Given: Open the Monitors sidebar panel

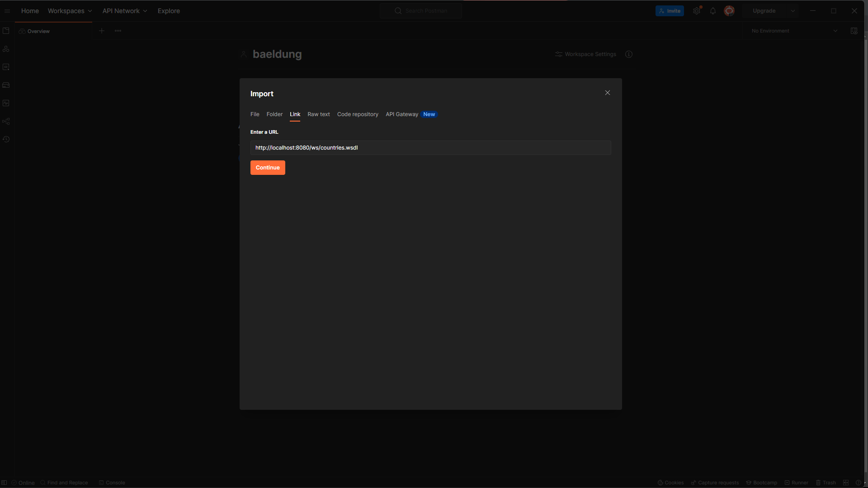Looking at the screenshot, I should pos(6,103).
